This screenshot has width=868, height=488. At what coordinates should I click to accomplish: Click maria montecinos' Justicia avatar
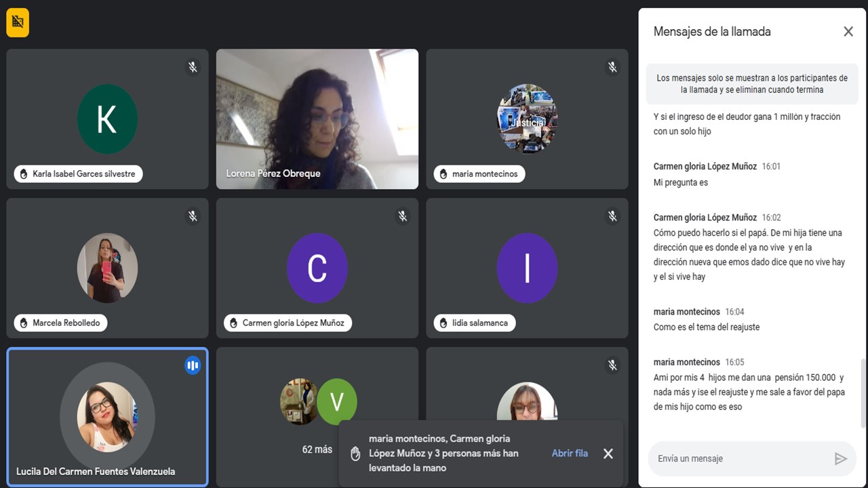[528, 119]
